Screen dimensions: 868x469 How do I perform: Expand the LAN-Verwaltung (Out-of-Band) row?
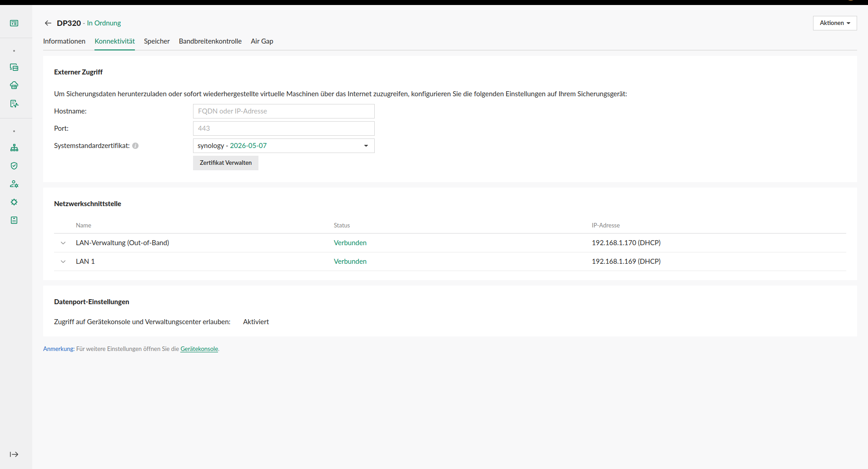[x=63, y=243]
